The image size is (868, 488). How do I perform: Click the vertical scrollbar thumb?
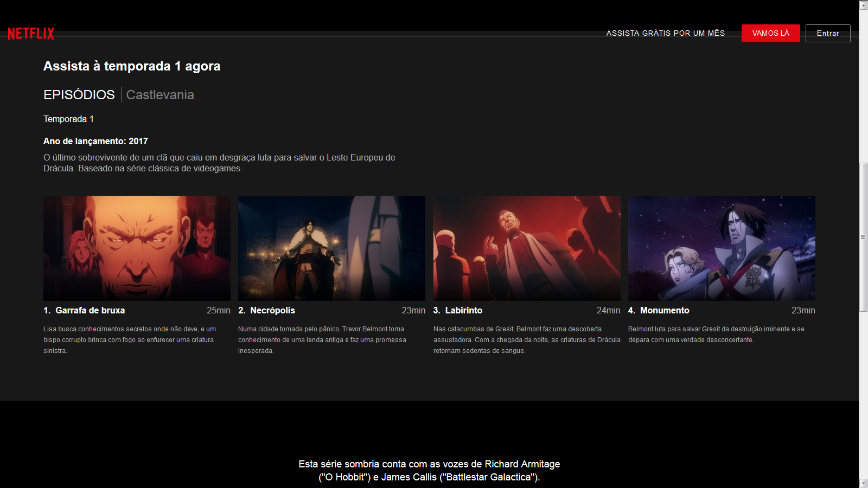point(863,237)
